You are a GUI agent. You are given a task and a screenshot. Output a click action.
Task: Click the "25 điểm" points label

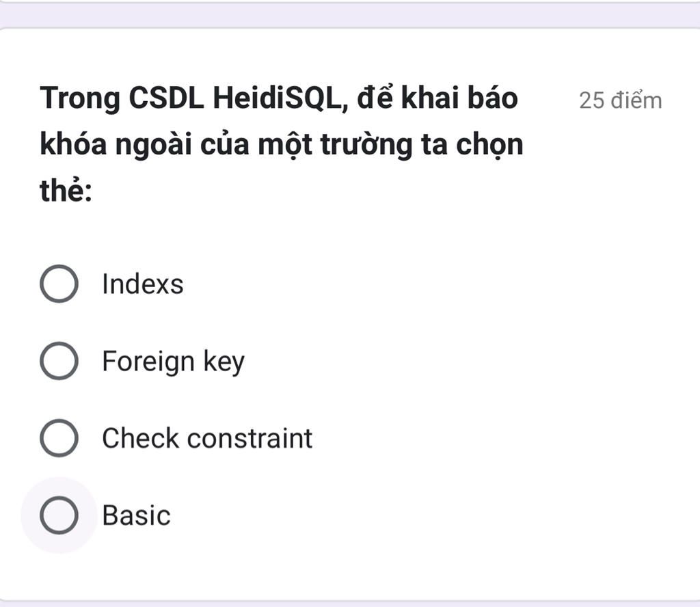[x=620, y=100]
